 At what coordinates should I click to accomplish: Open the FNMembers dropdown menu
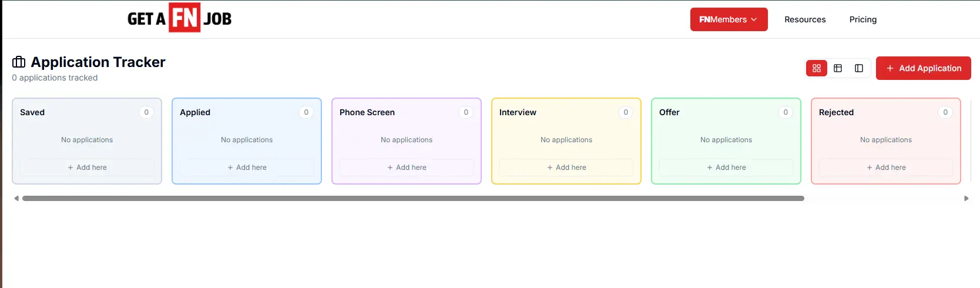(x=729, y=19)
